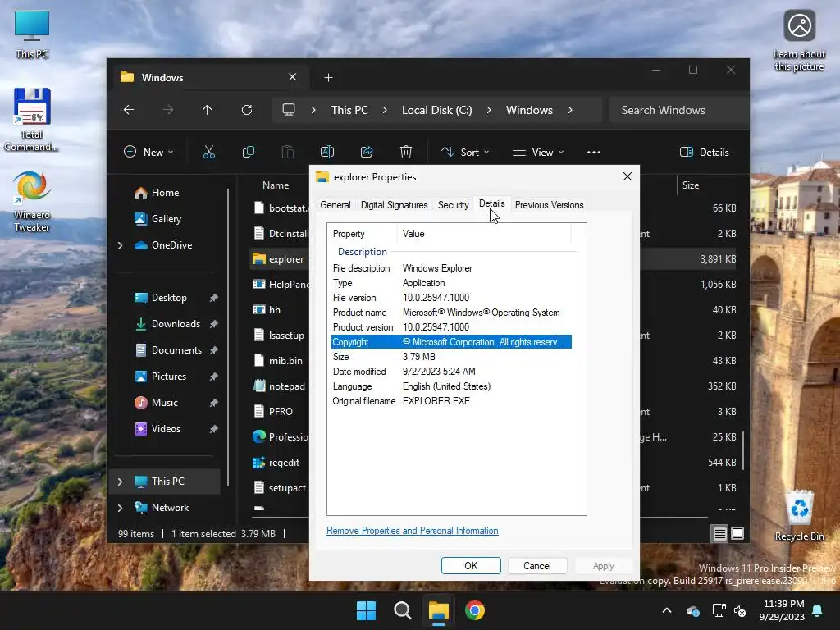This screenshot has width=840, height=630.
Task: Close the Windows tab
Action: 293,77
